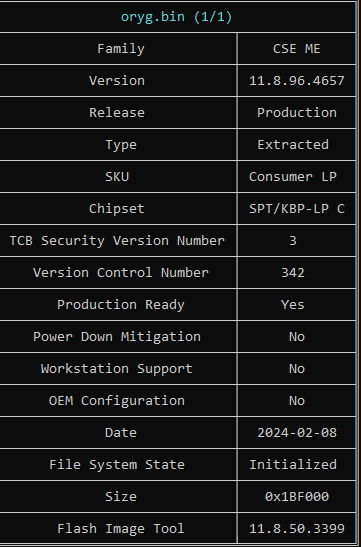Select the Yes value for Production Ready
Viewport: 361px width, 547px height.
point(293,305)
